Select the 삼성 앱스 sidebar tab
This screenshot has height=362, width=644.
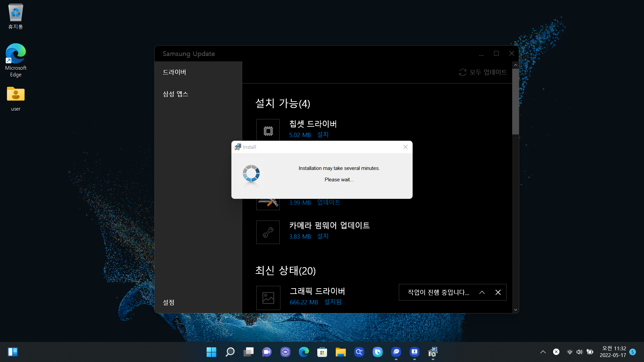pyautogui.click(x=175, y=94)
